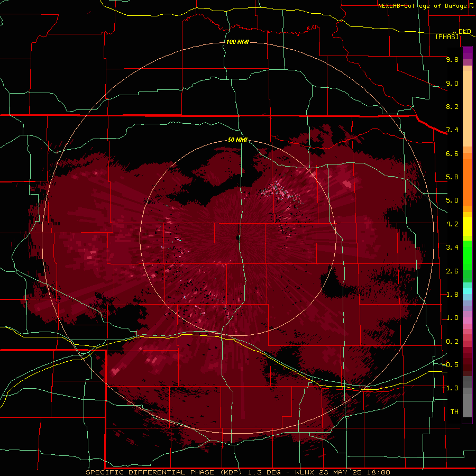Click the 8.2 value on the color scale

pyautogui.click(x=452, y=106)
